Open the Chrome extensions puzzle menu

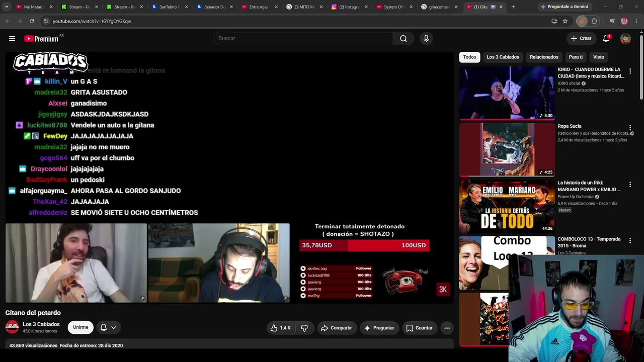(x=594, y=21)
